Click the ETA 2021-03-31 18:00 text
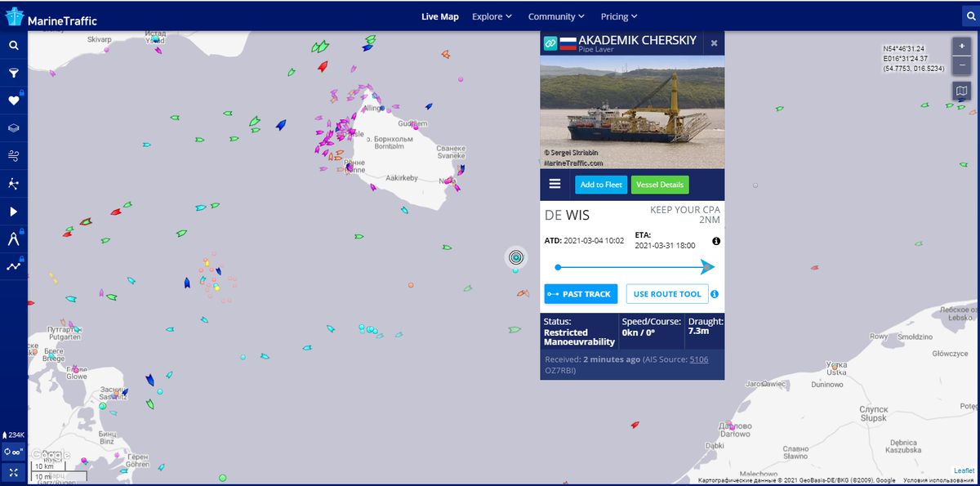980x486 pixels. tap(665, 240)
